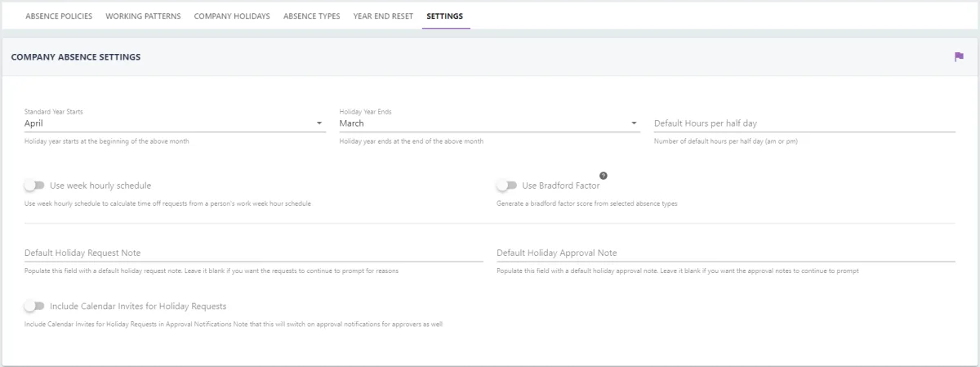Open the Bradford Factor help question-mark icon
Viewport: 980px width, 367px height.
pos(604,176)
